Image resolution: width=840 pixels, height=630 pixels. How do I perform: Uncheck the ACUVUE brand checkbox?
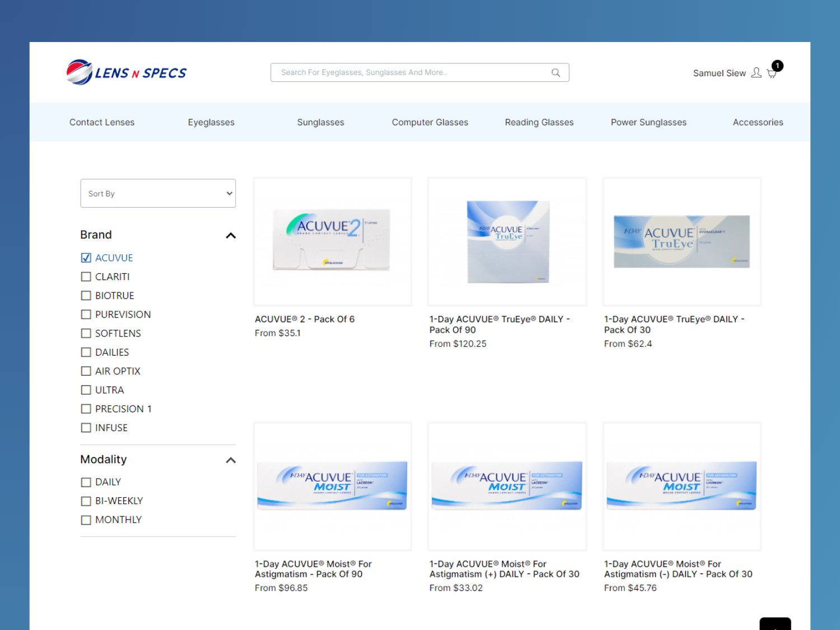click(x=86, y=258)
